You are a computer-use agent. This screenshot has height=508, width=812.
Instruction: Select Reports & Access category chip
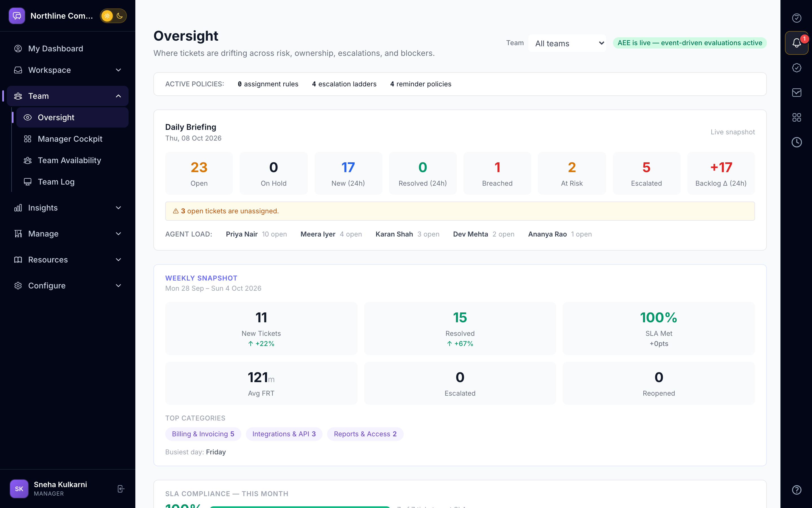365,434
